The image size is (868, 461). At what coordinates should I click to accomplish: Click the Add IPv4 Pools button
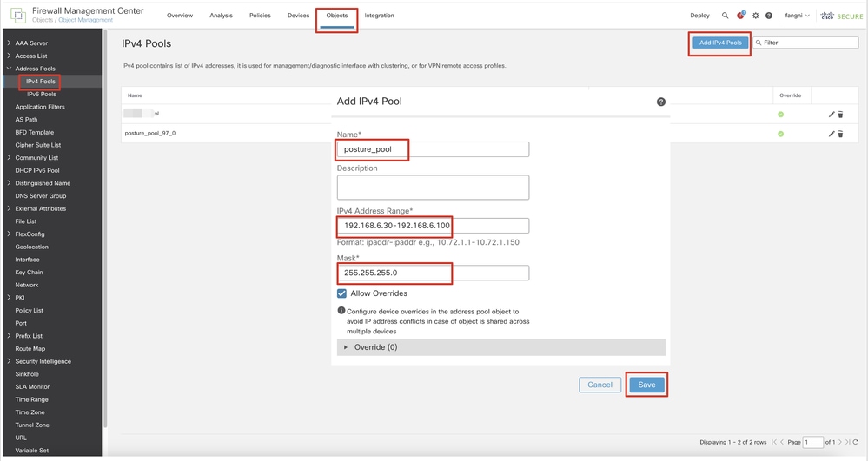pos(720,43)
